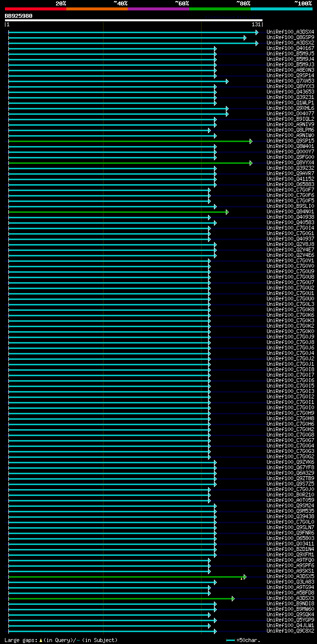Select the UniRef100_Q3LA83 label

290,582
